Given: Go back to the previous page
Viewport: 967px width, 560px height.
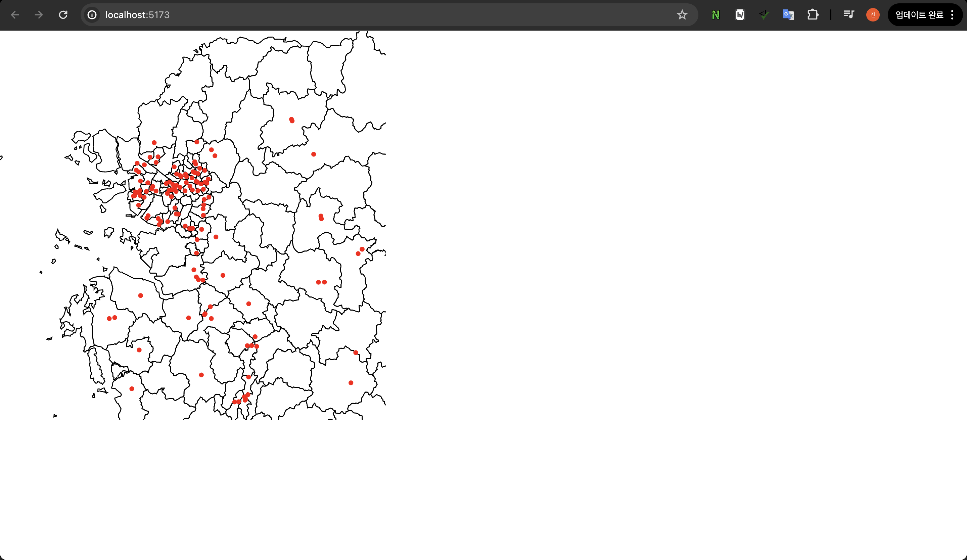Looking at the screenshot, I should click(15, 15).
